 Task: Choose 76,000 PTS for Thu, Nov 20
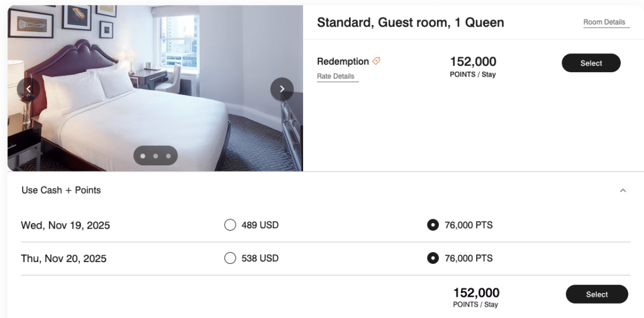click(x=433, y=258)
